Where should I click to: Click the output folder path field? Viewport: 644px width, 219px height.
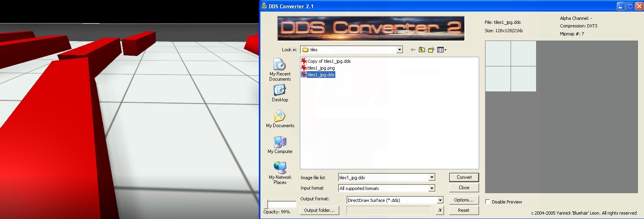389,210
